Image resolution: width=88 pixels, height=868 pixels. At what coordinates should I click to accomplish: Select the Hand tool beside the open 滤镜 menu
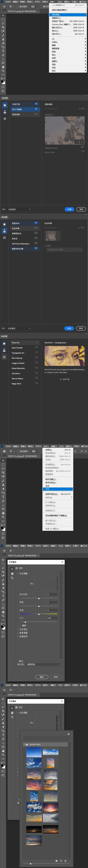coord(3,67)
